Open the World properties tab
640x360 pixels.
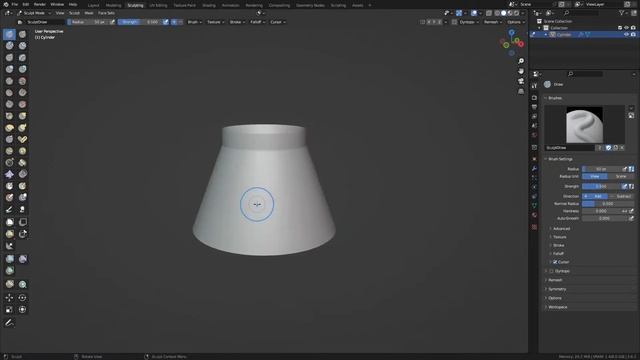tap(534, 135)
